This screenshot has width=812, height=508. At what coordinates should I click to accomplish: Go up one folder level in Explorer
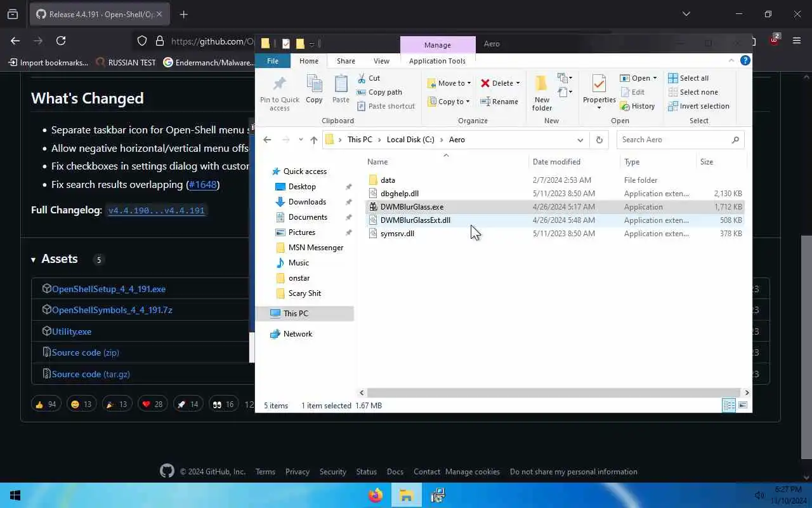(314, 140)
